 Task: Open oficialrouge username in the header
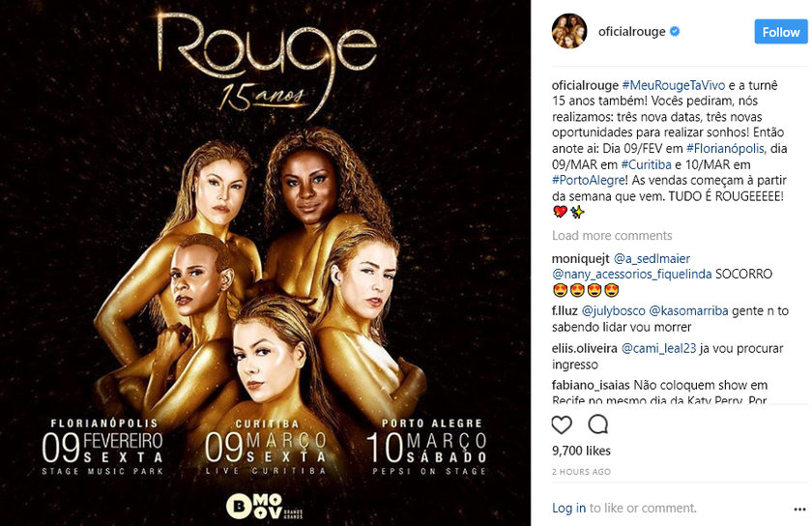(632, 32)
